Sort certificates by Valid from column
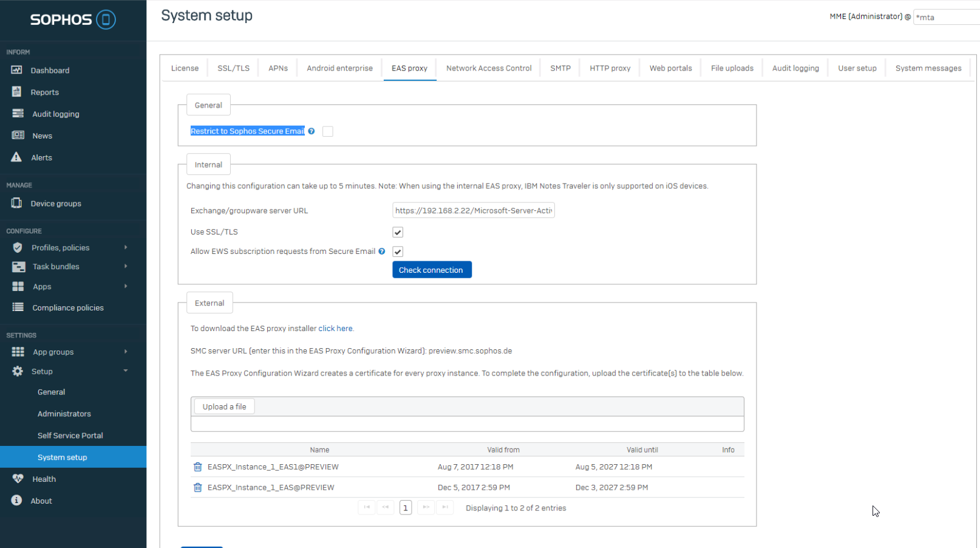This screenshot has height=548, width=980. [x=503, y=450]
